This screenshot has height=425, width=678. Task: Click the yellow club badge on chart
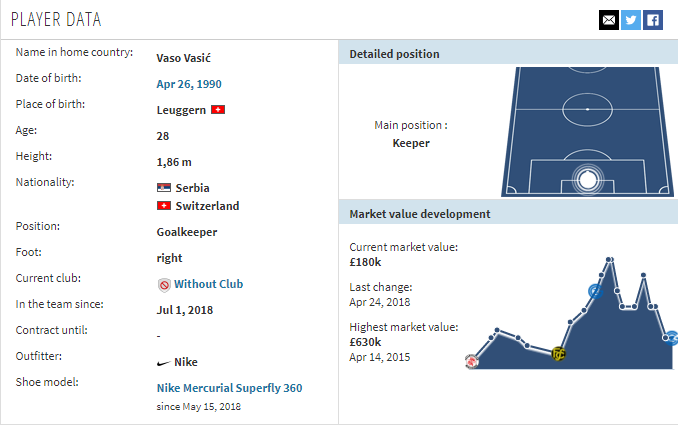(x=559, y=353)
